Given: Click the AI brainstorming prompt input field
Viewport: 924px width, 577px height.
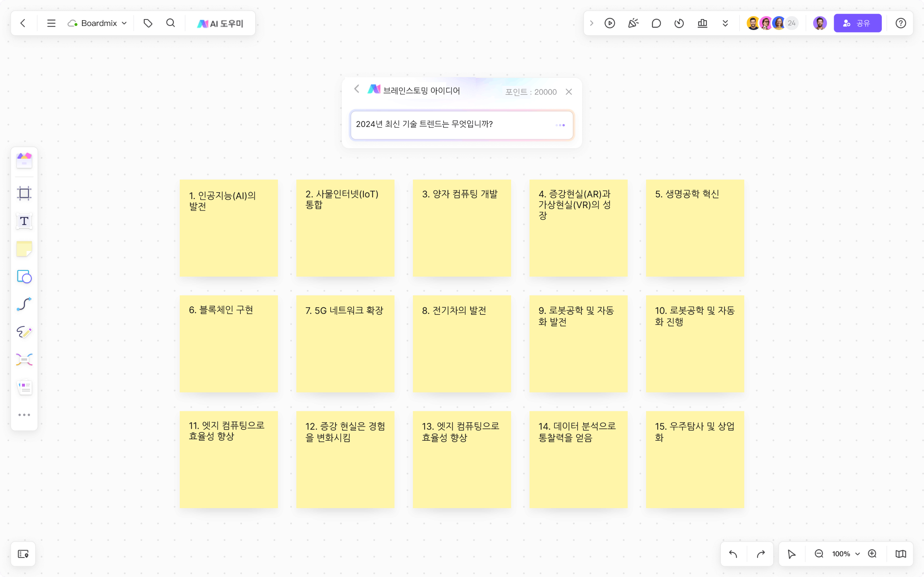Looking at the screenshot, I should click(450, 124).
